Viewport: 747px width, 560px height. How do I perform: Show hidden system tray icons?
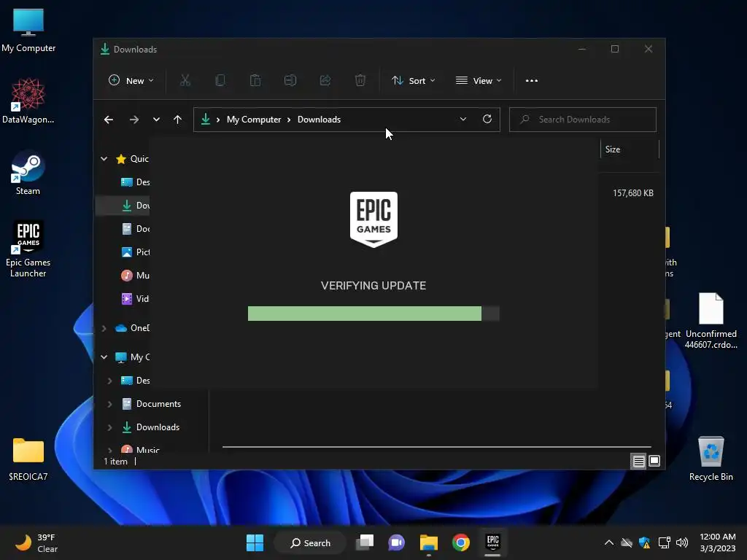click(609, 542)
